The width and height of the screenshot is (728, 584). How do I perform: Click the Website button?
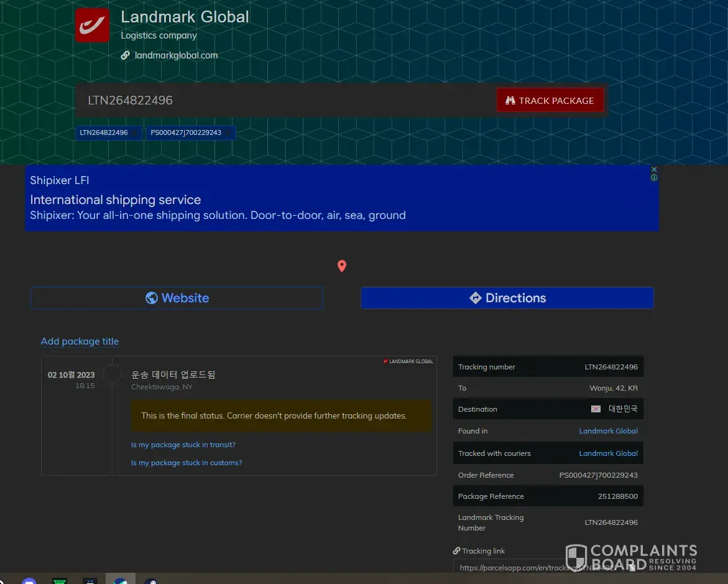[177, 298]
